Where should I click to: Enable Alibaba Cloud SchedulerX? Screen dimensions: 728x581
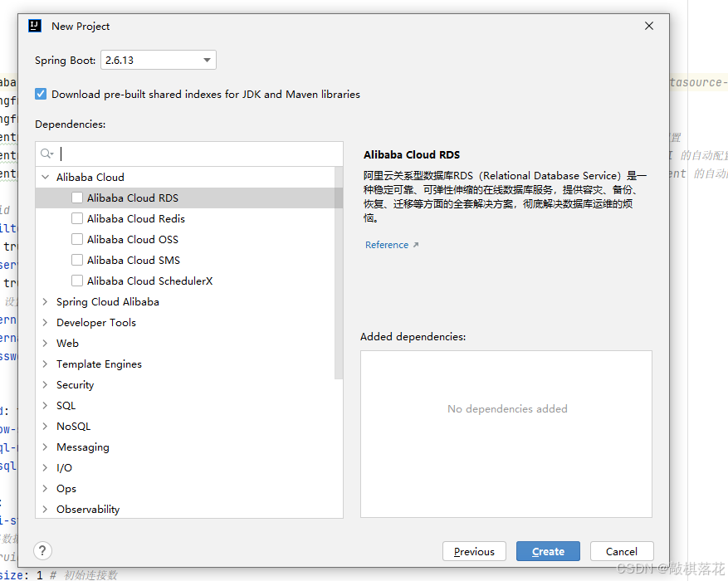(76, 281)
